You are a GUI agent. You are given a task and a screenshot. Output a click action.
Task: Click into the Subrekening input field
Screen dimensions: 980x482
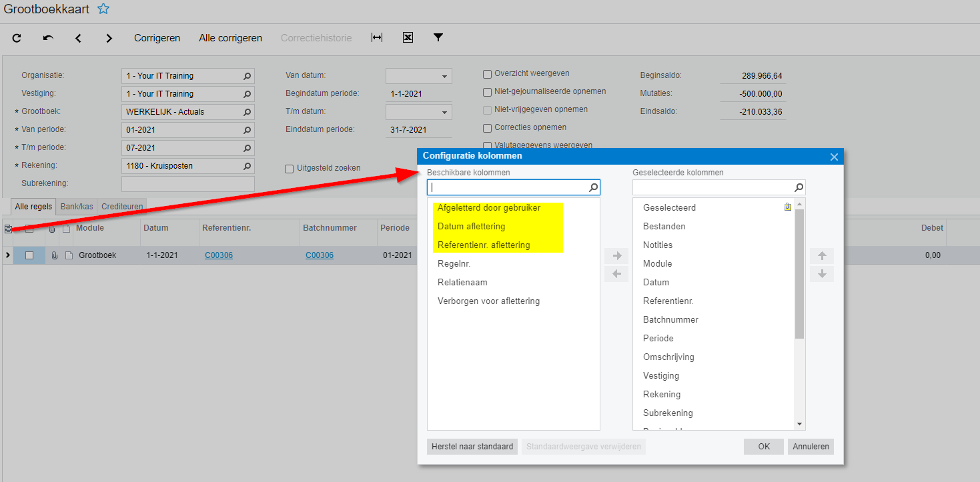(188, 184)
